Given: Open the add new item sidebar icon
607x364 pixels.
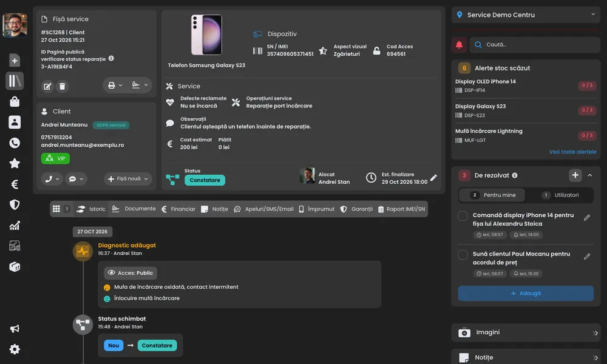Looking at the screenshot, I should pyautogui.click(x=15, y=60).
